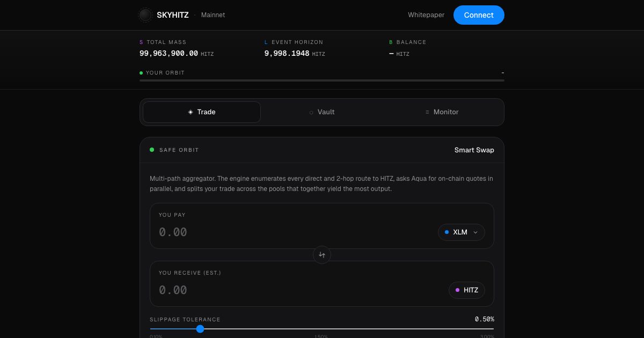Open the Whitepaper link
Image resolution: width=644 pixels, height=338 pixels.
coord(426,15)
